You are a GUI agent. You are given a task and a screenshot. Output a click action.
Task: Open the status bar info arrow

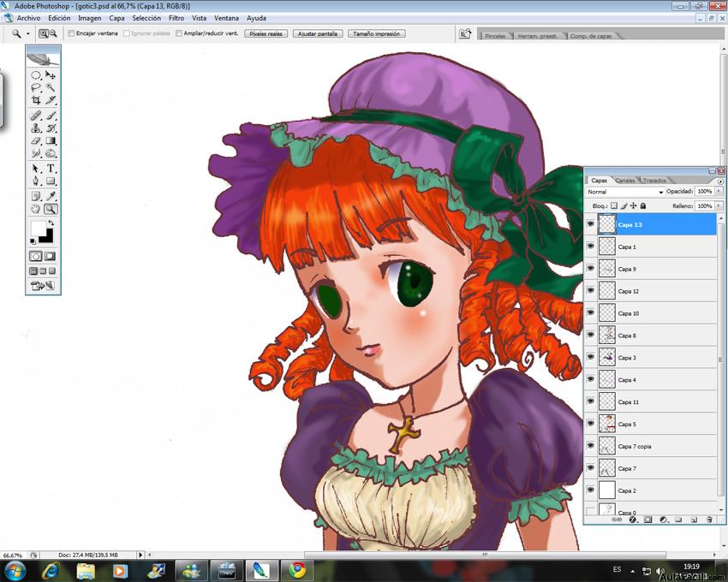140,555
